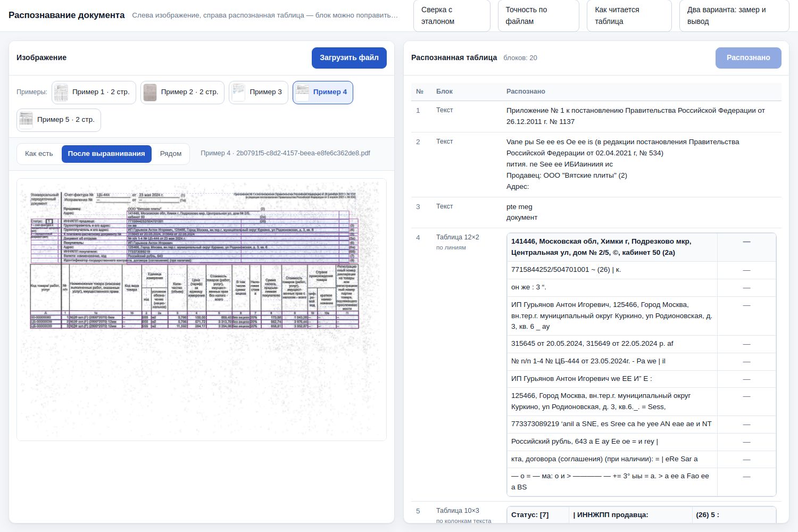Click the "Блок" column header
The image size is (798, 532).
(444, 92)
